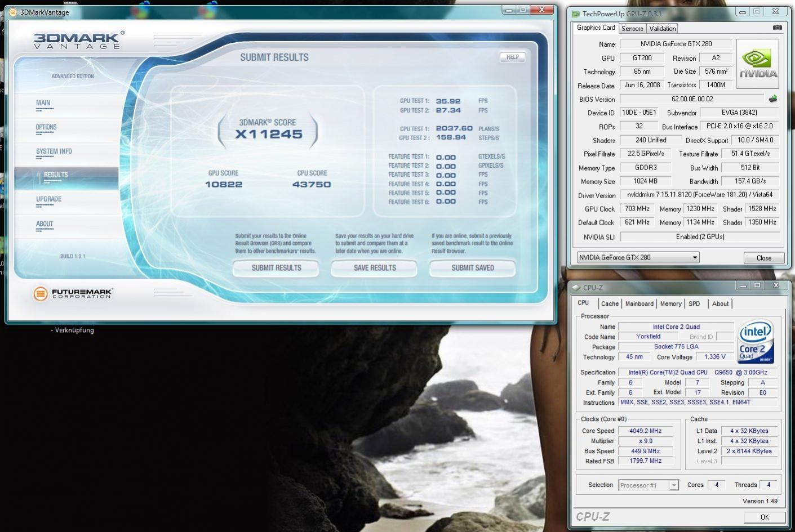
Task: Click the 3DMark Vantage title bar icon
Action: (x=12, y=12)
